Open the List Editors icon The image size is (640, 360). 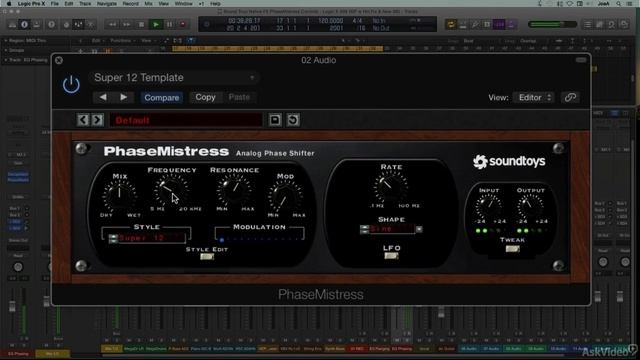587,24
